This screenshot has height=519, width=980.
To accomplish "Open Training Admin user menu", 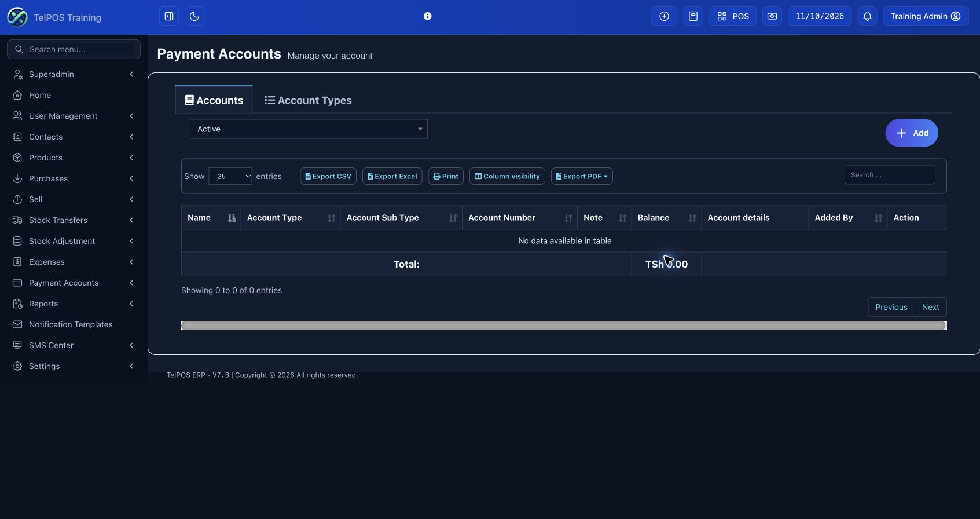I will coord(926,16).
